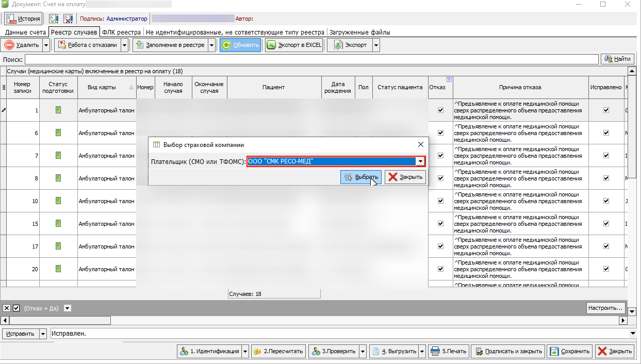Click the Настроить... filter button

coord(606,308)
